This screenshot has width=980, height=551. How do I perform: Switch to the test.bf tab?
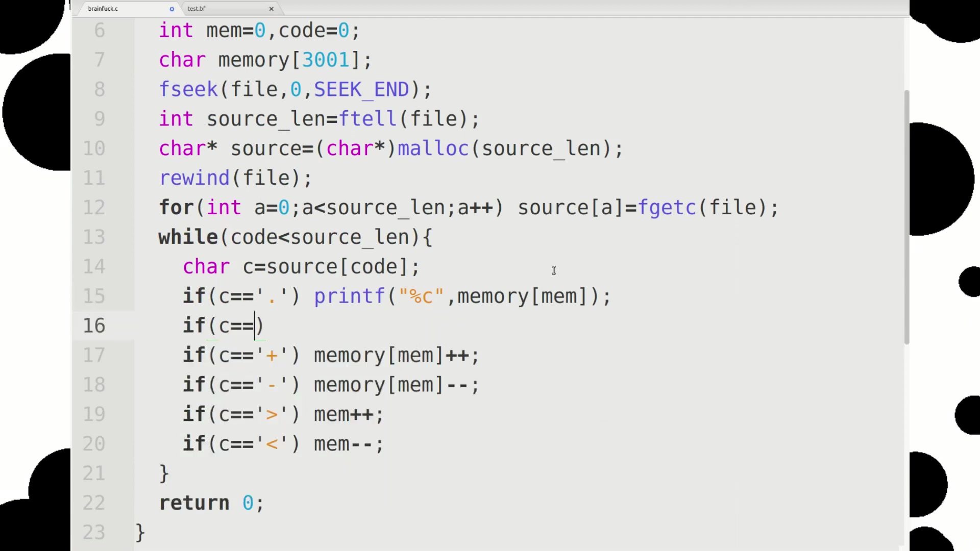click(x=197, y=9)
